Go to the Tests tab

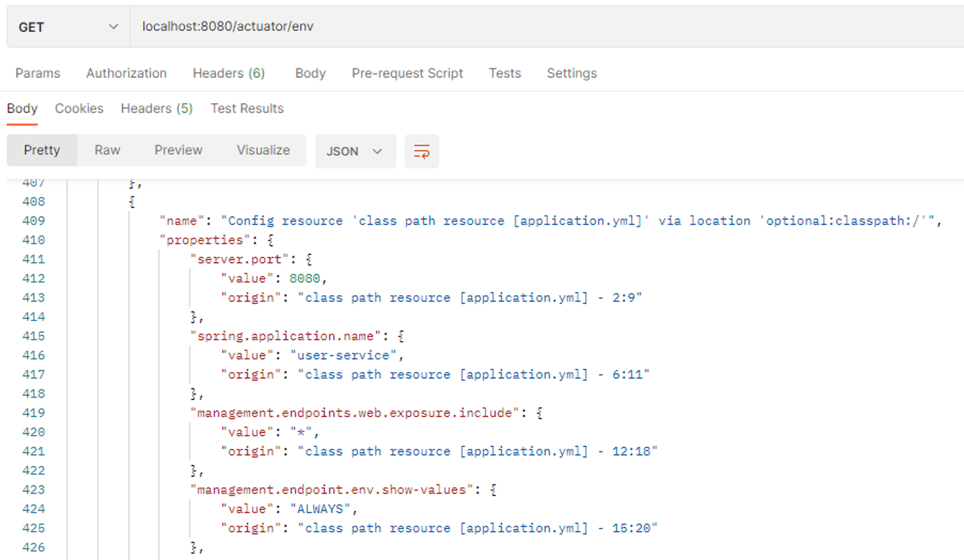pyautogui.click(x=505, y=73)
